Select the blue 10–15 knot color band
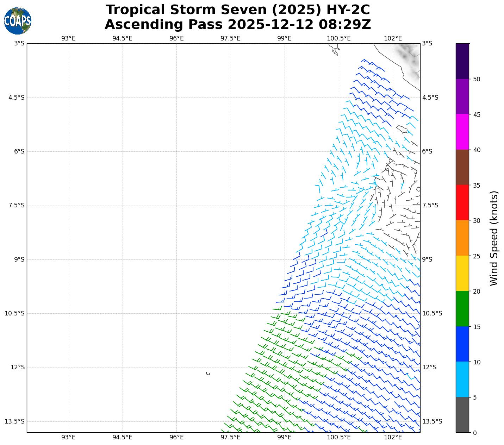The width and height of the screenshot is (504, 445). coord(462,344)
